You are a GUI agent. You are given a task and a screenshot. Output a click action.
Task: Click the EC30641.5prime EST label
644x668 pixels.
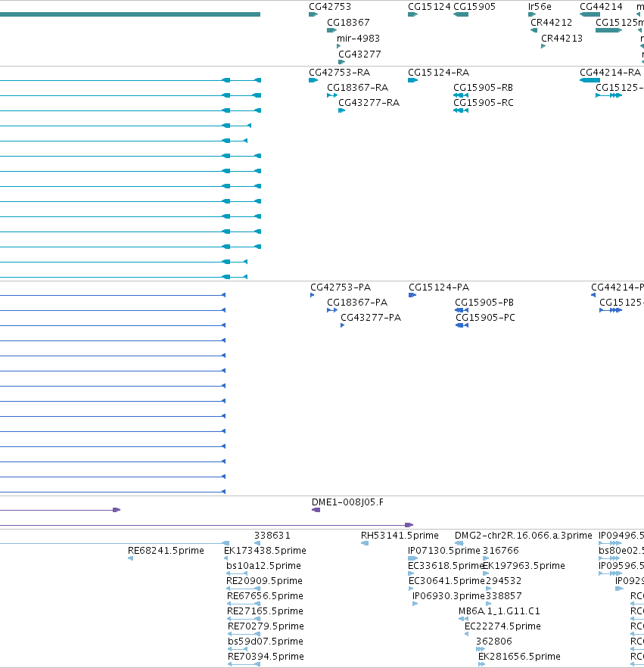[x=446, y=581]
